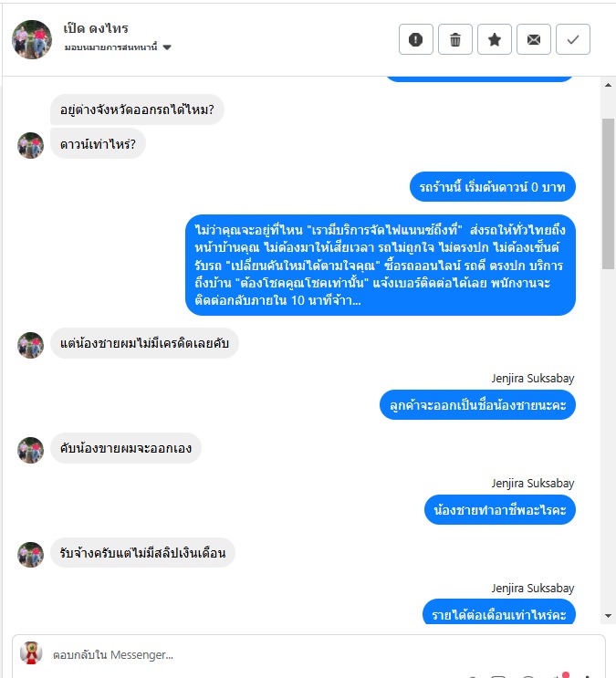Click the first Jenjira Suksabay sender label
Viewport: 616px width, 678px height.
pos(533,379)
